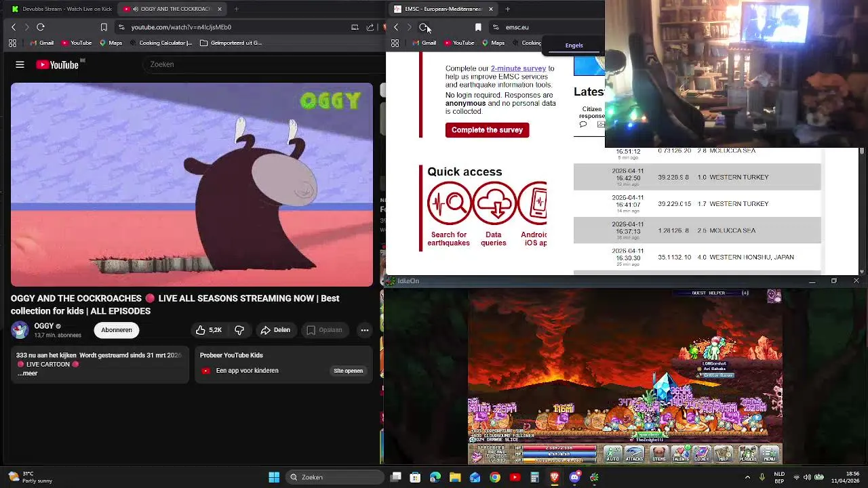Select the OGGY AND THE COCKROACHES tab
Viewport: 868px width, 488px height.
(x=172, y=9)
